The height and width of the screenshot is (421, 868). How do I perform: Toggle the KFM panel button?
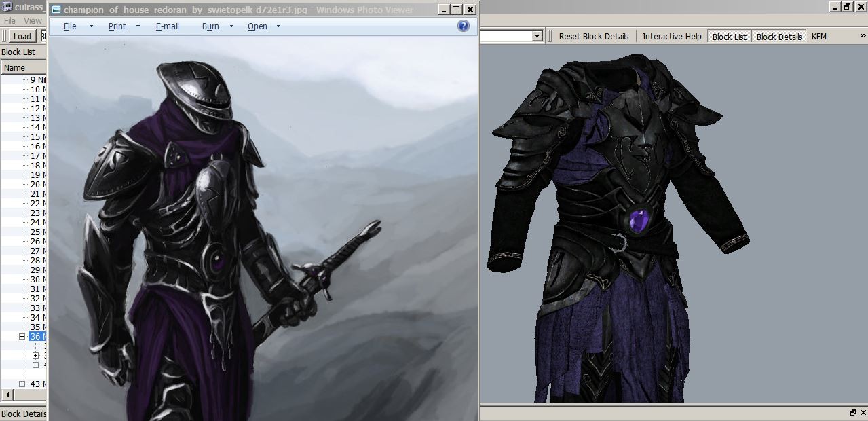pos(819,37)
